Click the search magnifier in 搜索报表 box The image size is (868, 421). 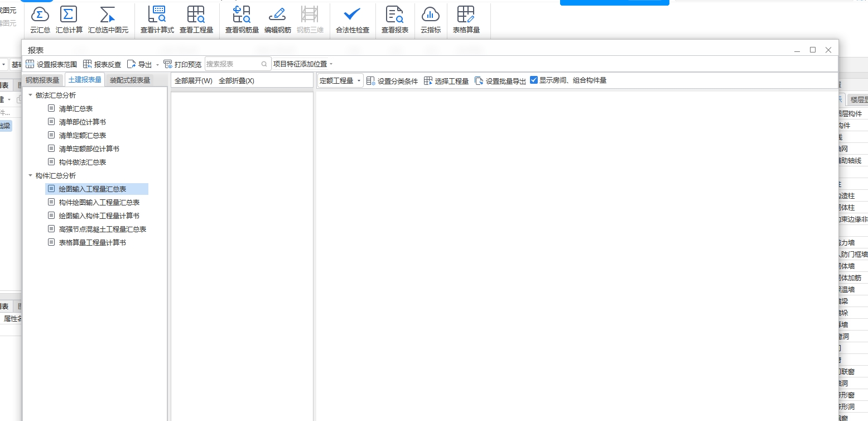(x=264, y=64)
